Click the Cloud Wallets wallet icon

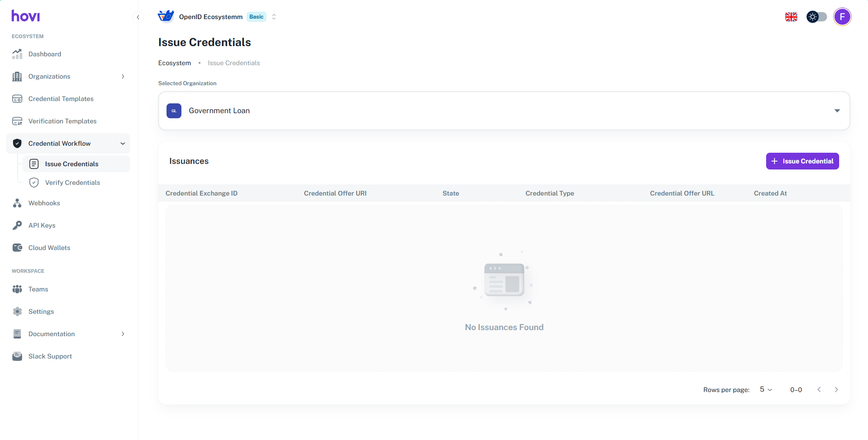pyautogui.click(x=17, y=248)
